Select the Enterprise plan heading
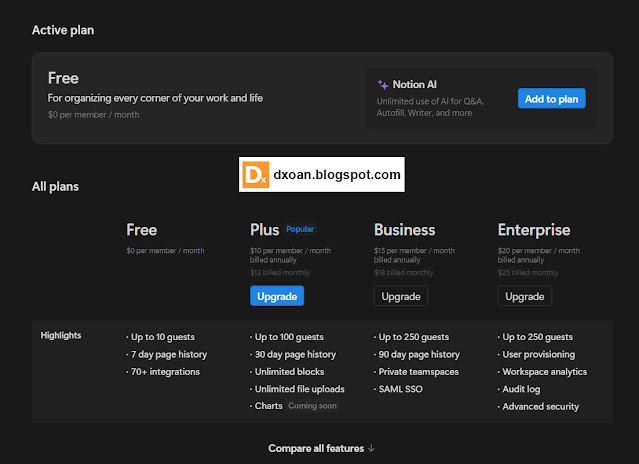 [534, 230]
